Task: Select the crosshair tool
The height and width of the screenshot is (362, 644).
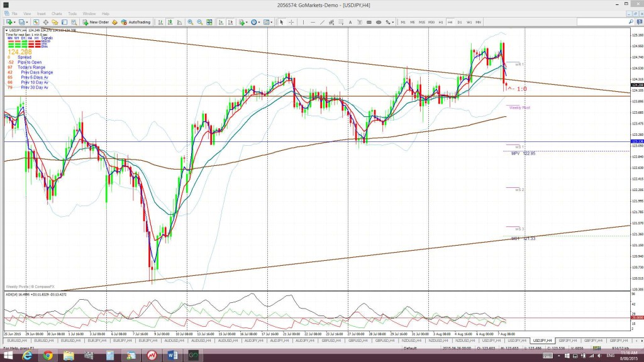Action: (291, 22)
